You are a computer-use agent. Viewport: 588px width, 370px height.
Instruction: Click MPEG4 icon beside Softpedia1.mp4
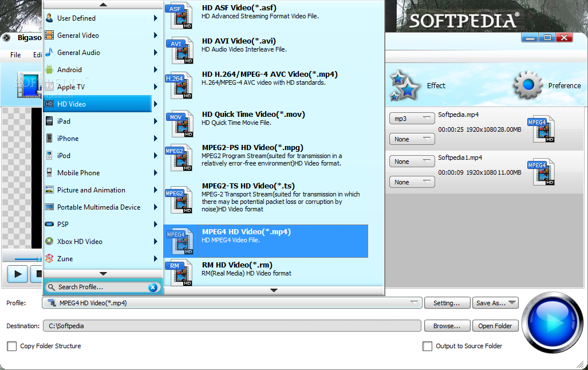(x=540, y=172)
